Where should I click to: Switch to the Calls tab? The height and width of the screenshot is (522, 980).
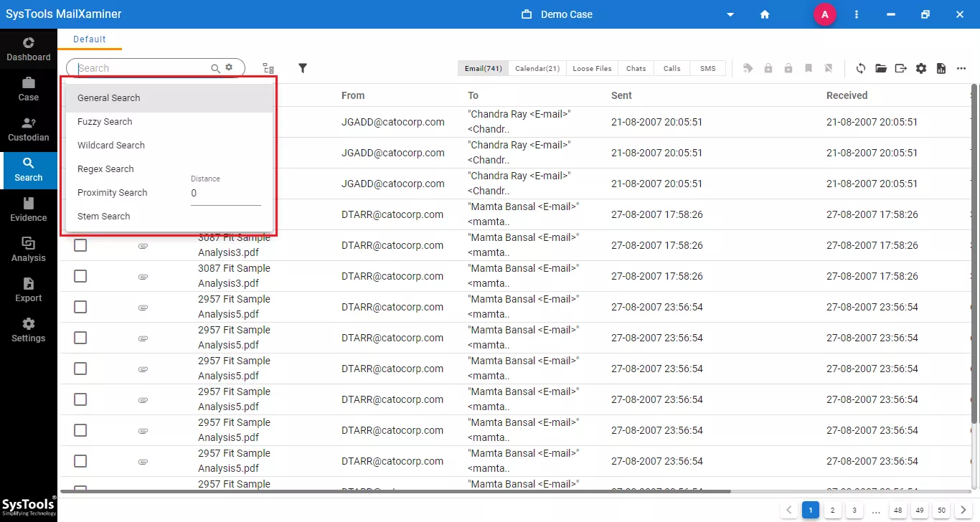click(672, 68)
